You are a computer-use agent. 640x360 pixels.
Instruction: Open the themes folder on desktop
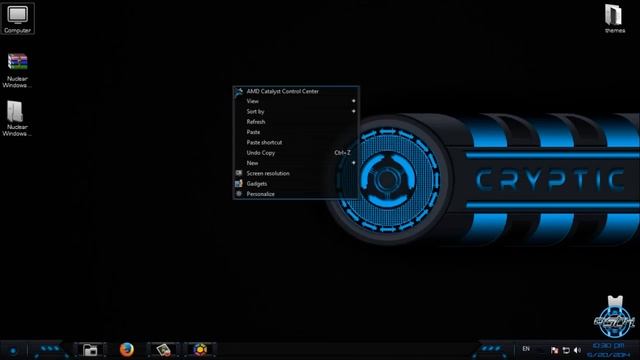[614, 19]
